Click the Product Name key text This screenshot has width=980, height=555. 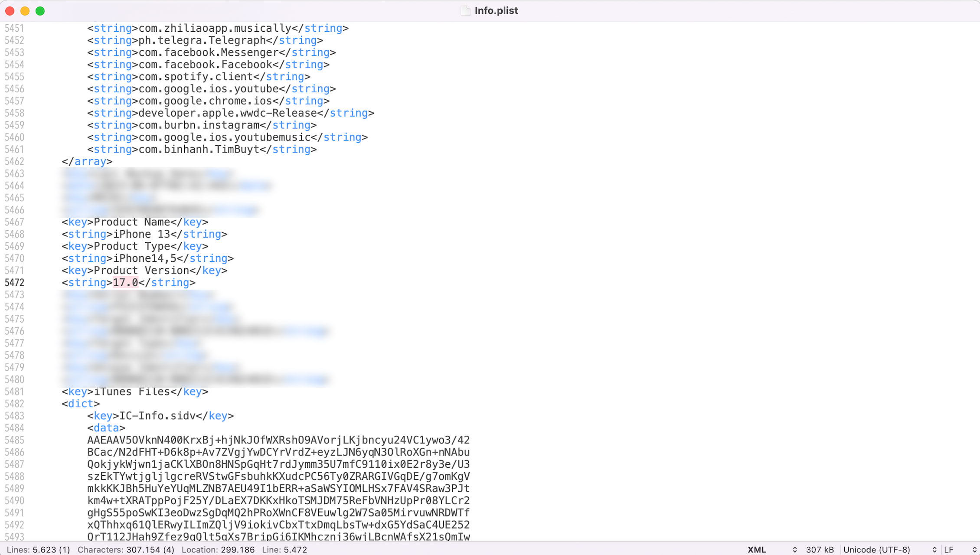coord(132,222)
